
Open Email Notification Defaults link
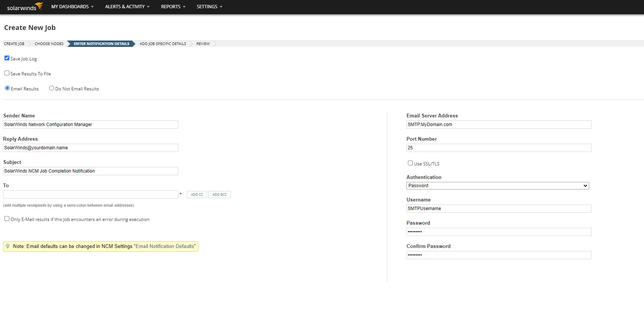pos(165,246)
